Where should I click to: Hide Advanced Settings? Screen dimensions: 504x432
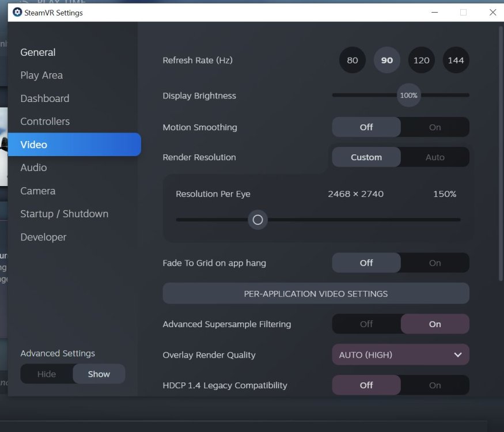pos(47,374)
